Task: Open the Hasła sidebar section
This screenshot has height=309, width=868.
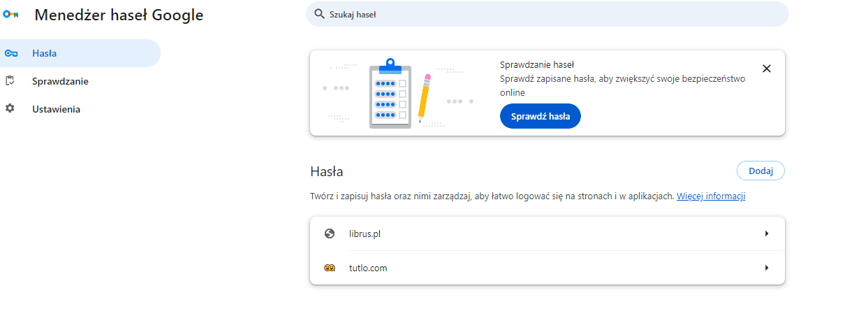Action: click(x=79, y=53)
